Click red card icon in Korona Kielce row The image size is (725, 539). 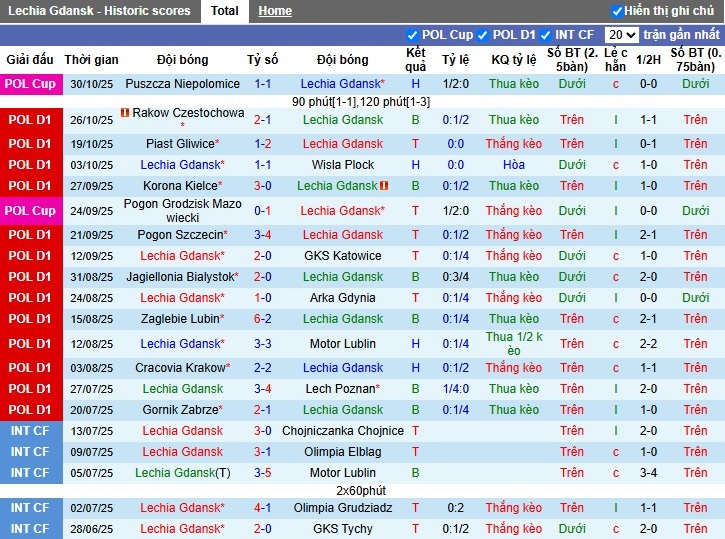(384, 186)
